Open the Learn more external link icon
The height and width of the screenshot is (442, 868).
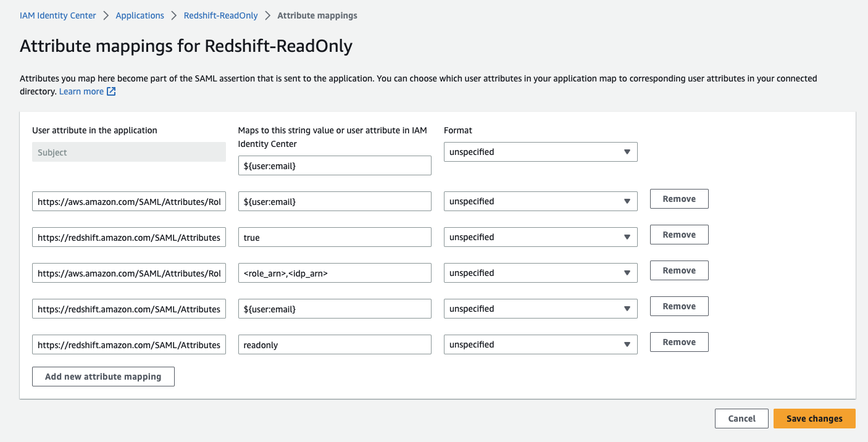(111, 91)
